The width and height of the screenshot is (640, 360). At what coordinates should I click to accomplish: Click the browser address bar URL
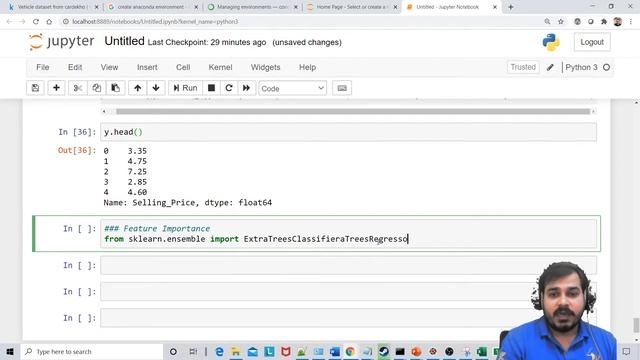click(x=155, y=22)
